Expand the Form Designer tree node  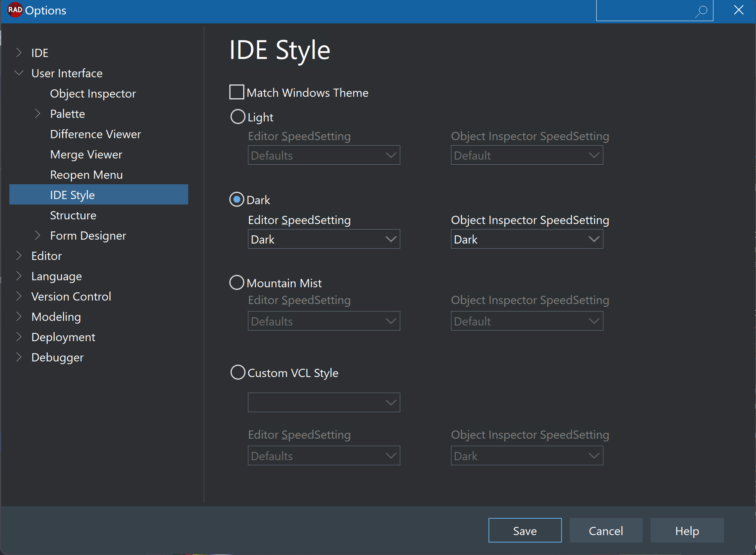click(x=37, y=235)
